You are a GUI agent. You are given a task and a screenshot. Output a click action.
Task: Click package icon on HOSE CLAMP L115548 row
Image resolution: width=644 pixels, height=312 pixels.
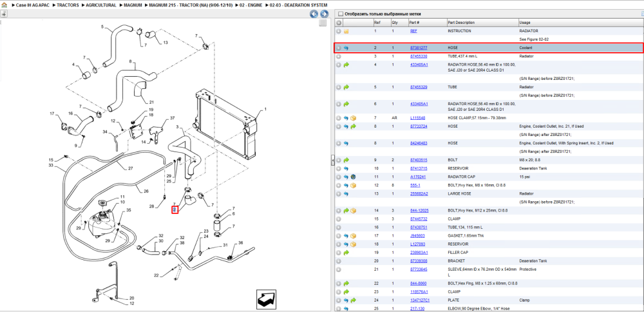[x=353, y=118]
